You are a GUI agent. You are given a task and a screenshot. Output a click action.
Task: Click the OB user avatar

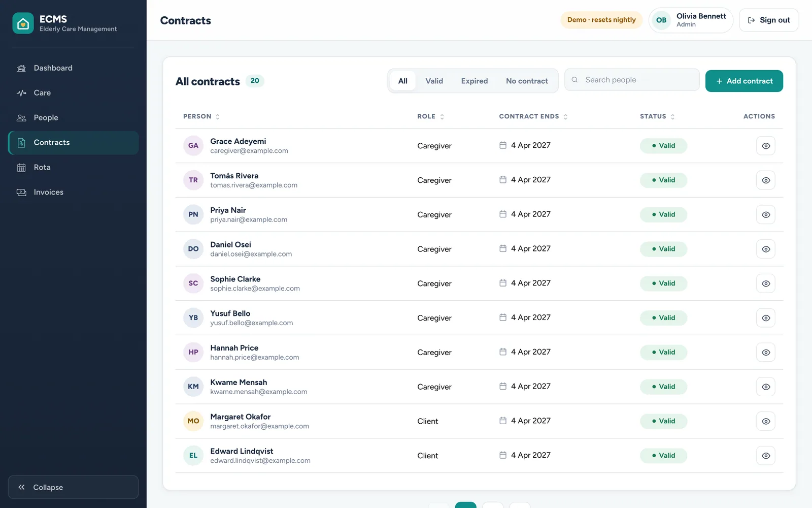coord(661,20)
